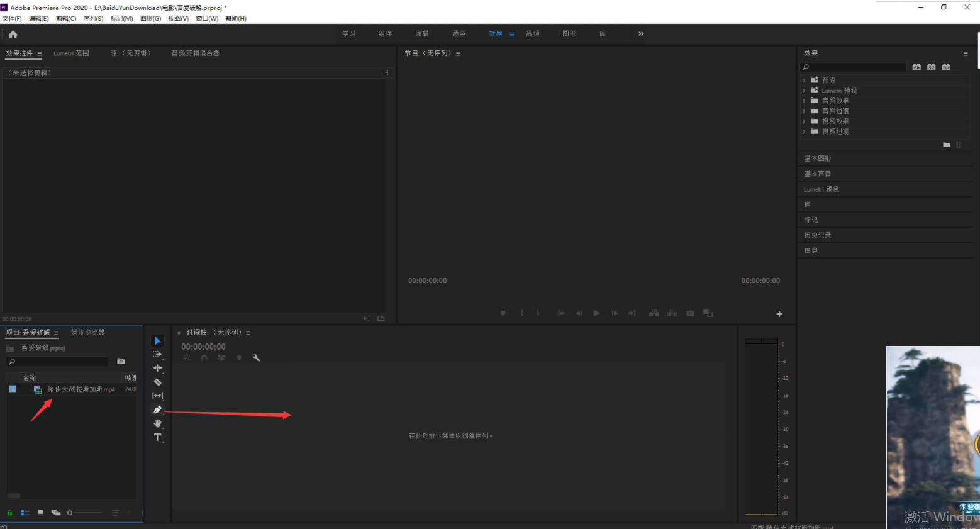Toggle the 32-bit Color effects filter
The width and height of the screenshot is (980, 529).
pyautogui.click(x=932, y=67)
